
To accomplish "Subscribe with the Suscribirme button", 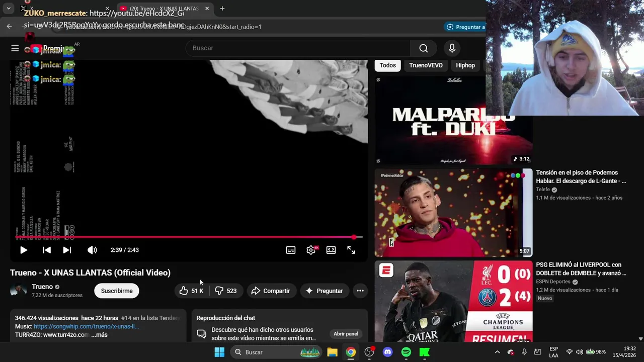I will pyautogui.click(x=117, y=291).
